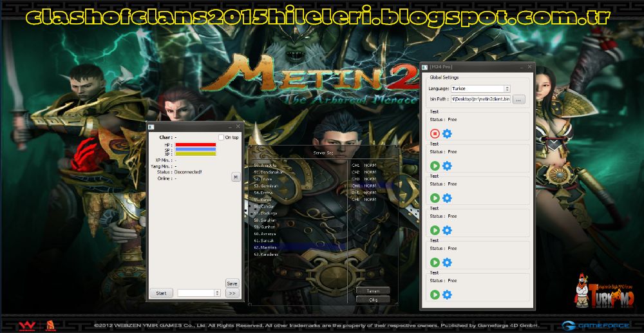Close the M24 Pro window
This screenshot has height=333, width=644.
click(x=529, y=67)
